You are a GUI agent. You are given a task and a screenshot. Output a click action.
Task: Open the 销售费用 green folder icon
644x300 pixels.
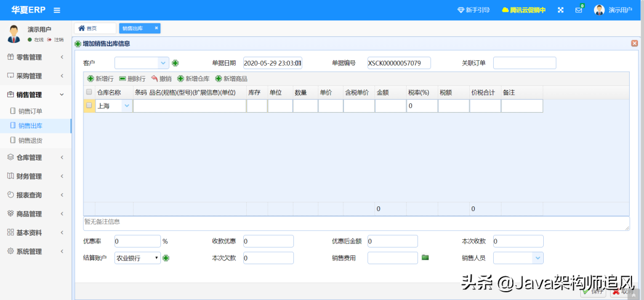(425, 257)
